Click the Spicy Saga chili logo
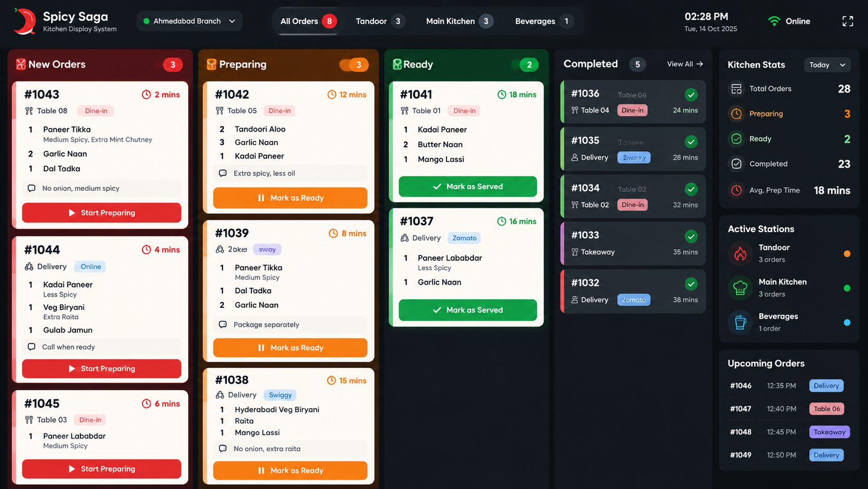The image size is (868, 489). pyautogui.click(x=24, y=21)
